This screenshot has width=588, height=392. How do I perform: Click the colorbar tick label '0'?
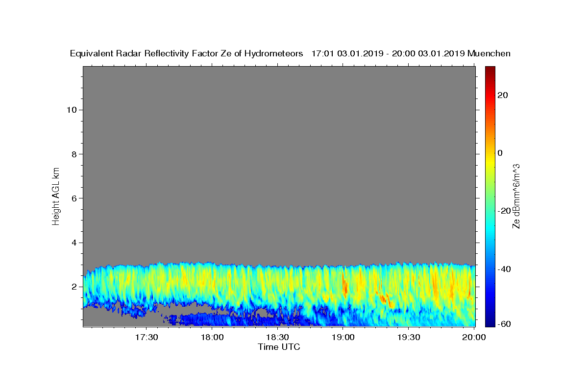coord(500,153)
